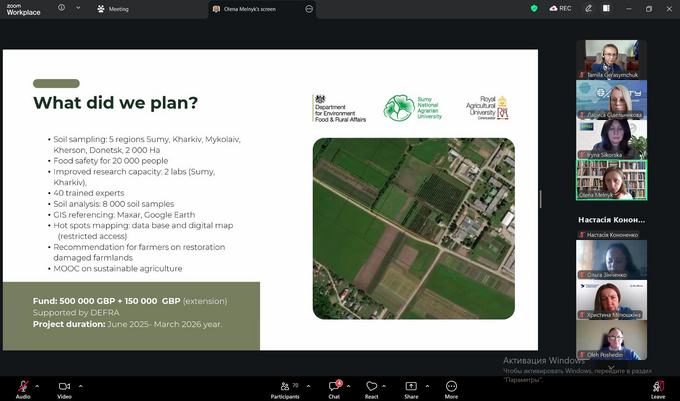Click the Zoom Workplace logo

coord(22,9)
